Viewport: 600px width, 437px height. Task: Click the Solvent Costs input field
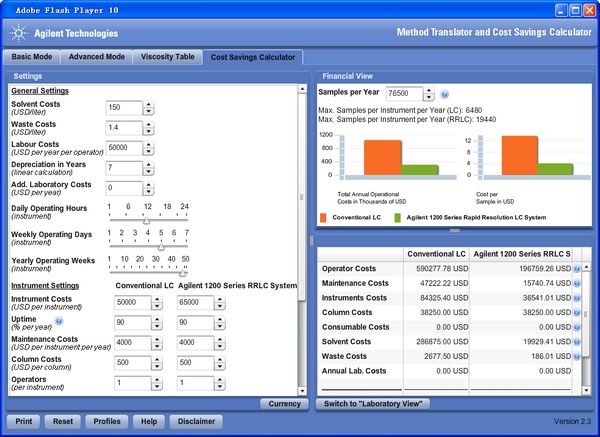[124, 108]
